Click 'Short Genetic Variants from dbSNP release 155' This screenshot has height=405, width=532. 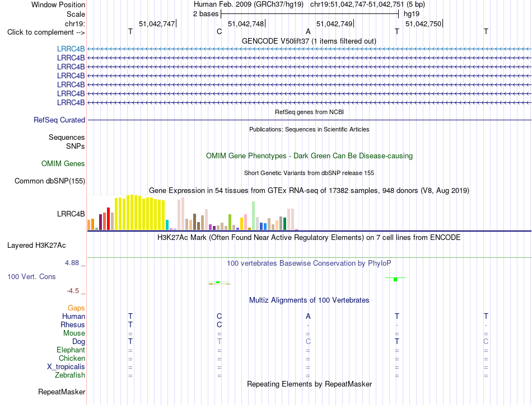coord(309,173)
